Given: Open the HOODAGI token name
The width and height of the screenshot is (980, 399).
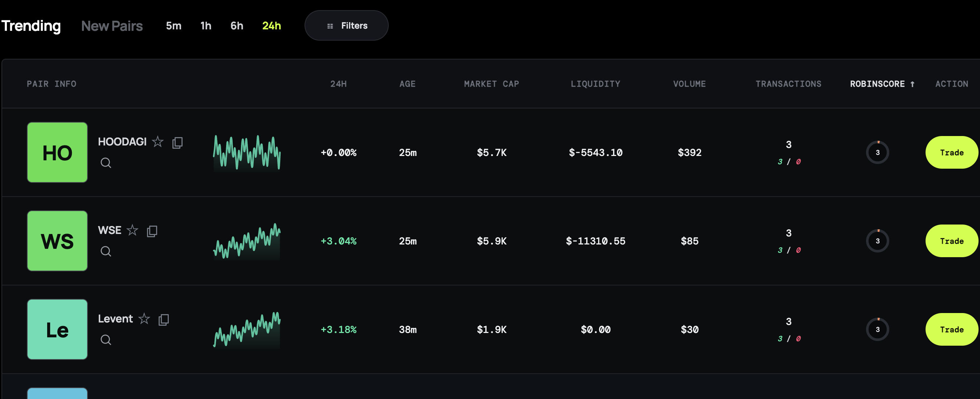Looking at the screenshot, I should pos(122,141).
